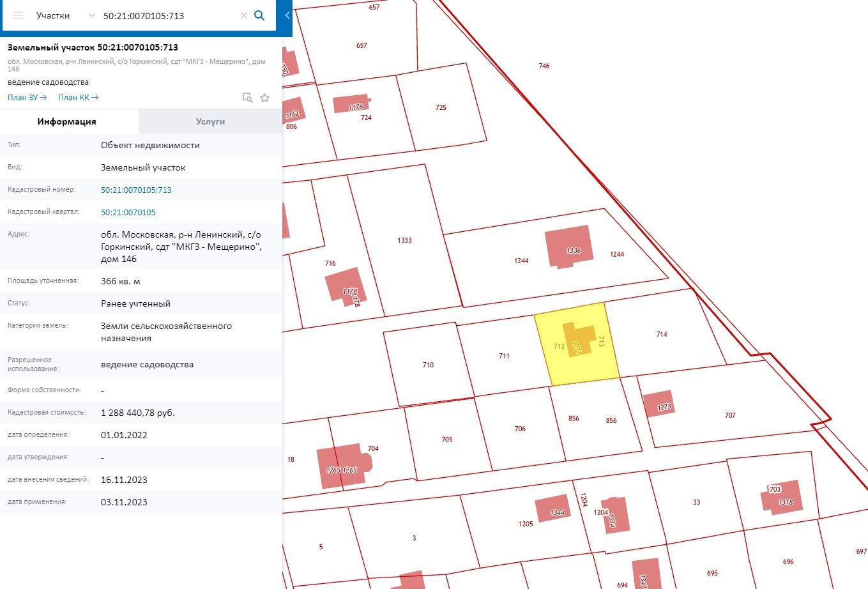The image size is (868, 589).
Task: Click building 1318 on the map
Action: click(782, 496)
